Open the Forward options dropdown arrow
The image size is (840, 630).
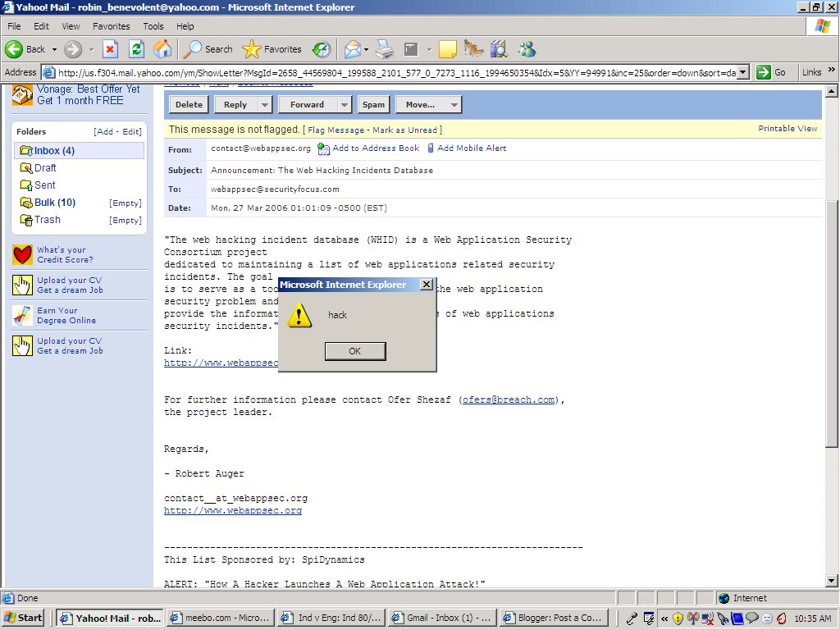[x=344, y=104]
